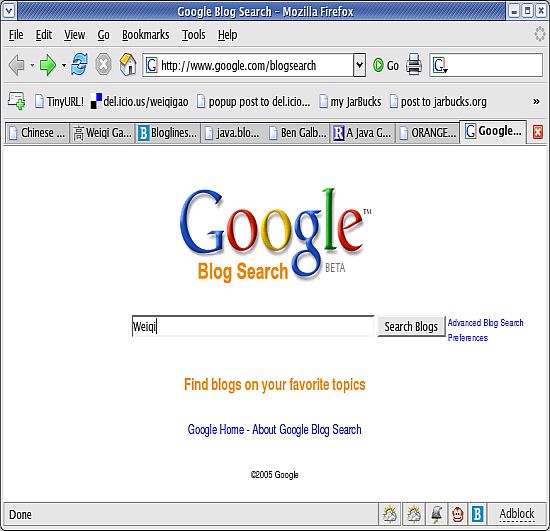Click the Google Blog Search logo
Viewport: 550px width, 531px height.
275,236
